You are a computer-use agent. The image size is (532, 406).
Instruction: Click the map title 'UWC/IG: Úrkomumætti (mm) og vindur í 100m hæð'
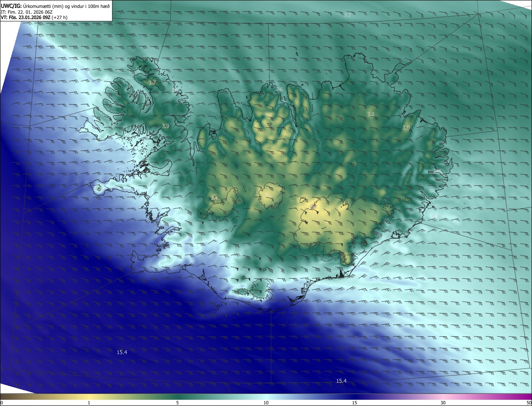(x=55, y=6)
